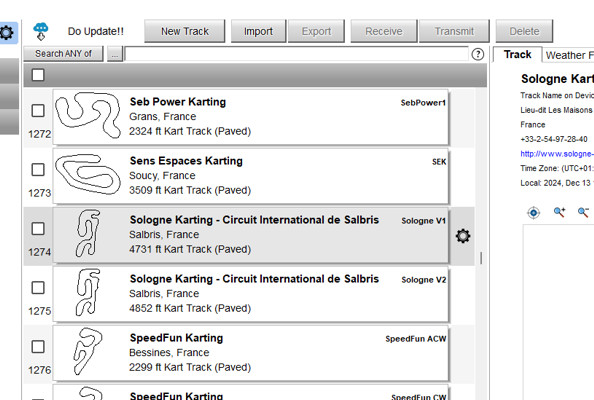Click the Delete button
The width and height of the screenshot is (594, 400).
pos(524,31)
